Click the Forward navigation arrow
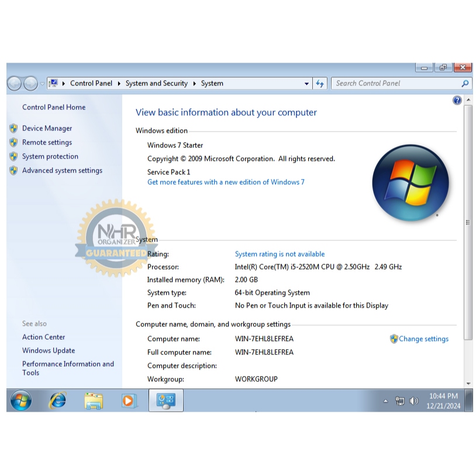 point(30,83)
